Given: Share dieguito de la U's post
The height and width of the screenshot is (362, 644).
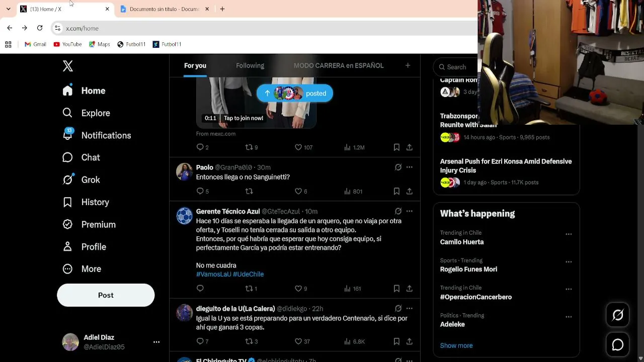Looking at the screenshot, I should [x=410, y=341].
